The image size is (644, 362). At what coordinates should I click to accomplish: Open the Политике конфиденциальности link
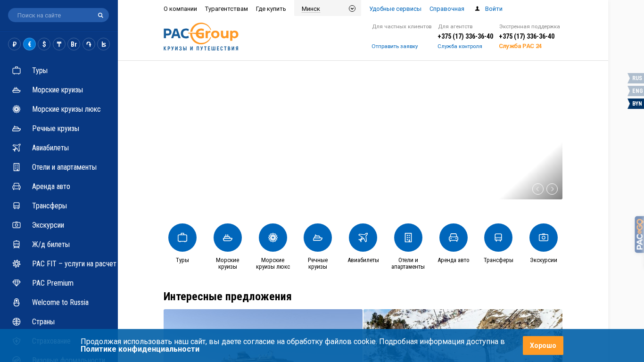point(140,349)
